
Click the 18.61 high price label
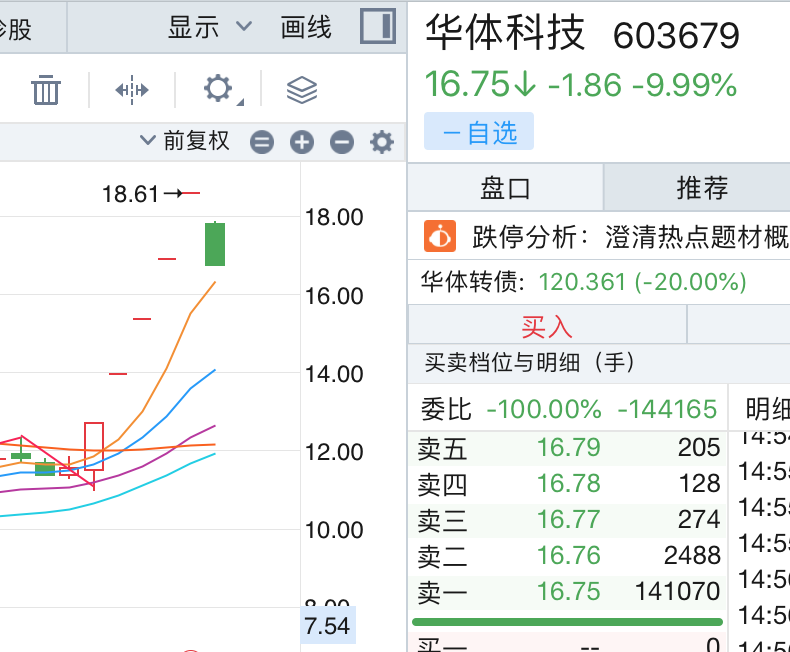130,194
